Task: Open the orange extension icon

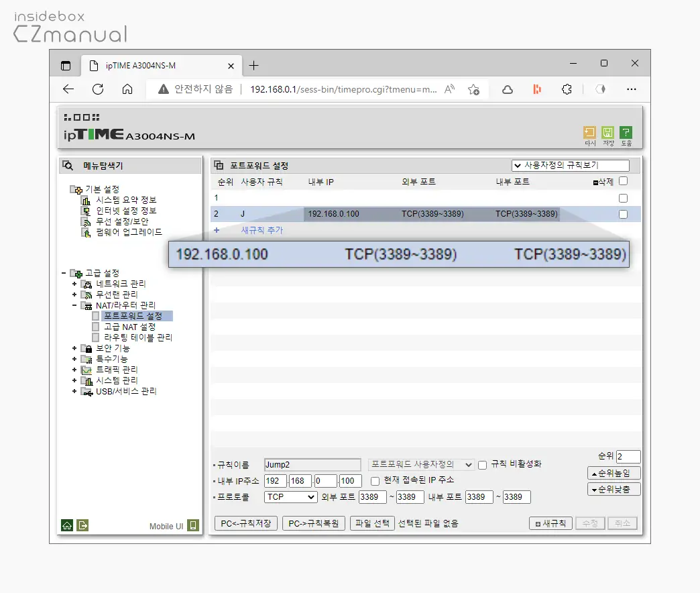Action: 537,89
